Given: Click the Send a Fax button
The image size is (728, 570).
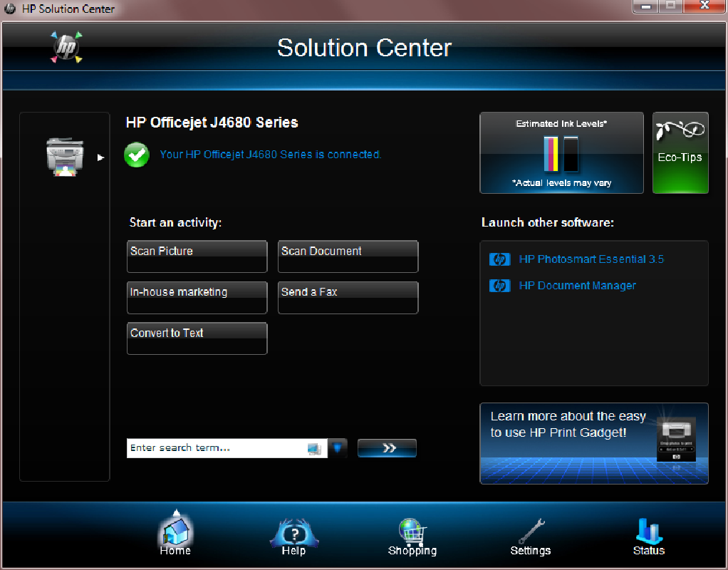Looking at the screenshot, I should [x=348, y=297].
